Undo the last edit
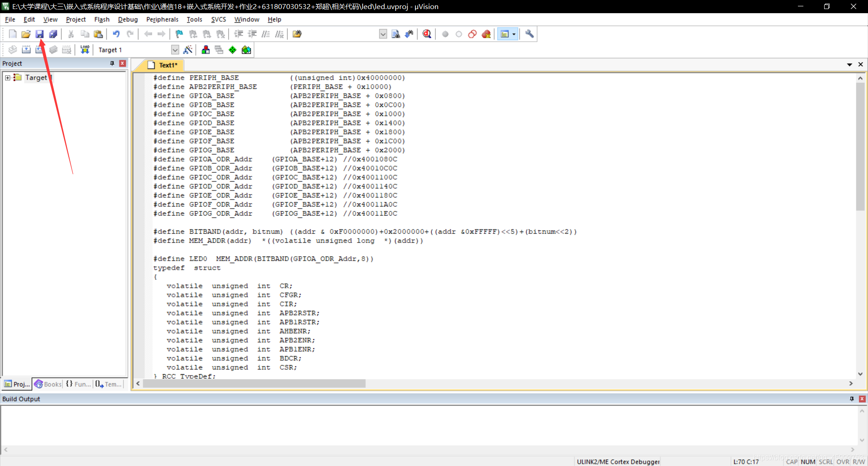The image size is (868, 466). click(x=116, y=34)
